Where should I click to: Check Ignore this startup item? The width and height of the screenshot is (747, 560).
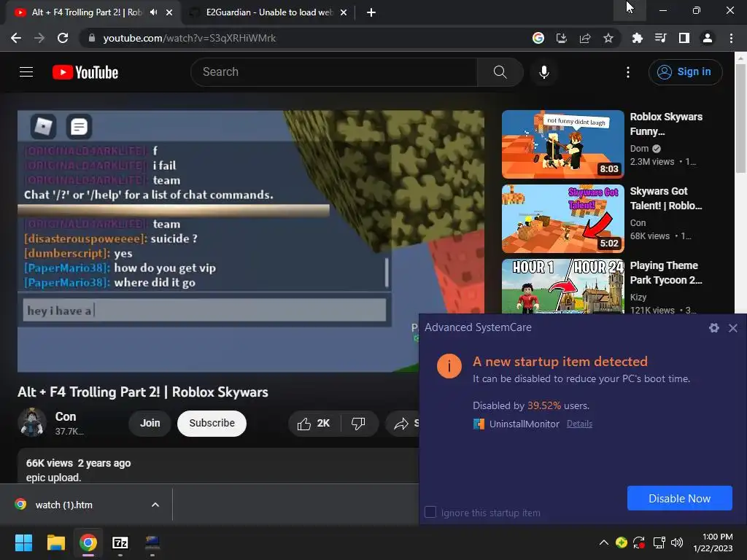tap(430, 512)
